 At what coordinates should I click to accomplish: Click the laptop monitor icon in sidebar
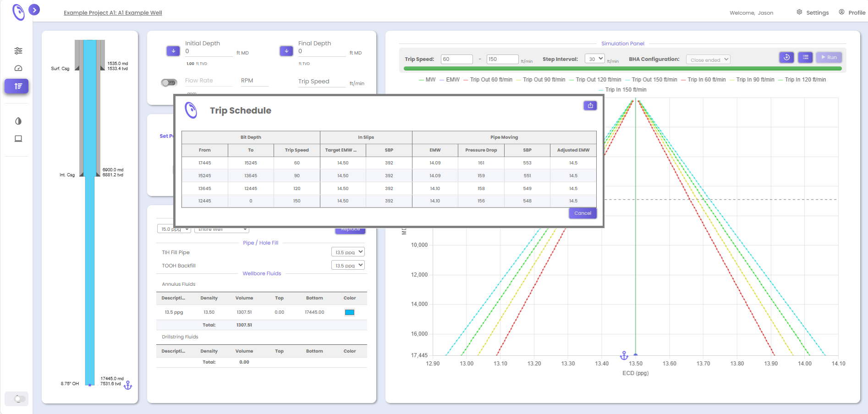click(x=18, y=139)
